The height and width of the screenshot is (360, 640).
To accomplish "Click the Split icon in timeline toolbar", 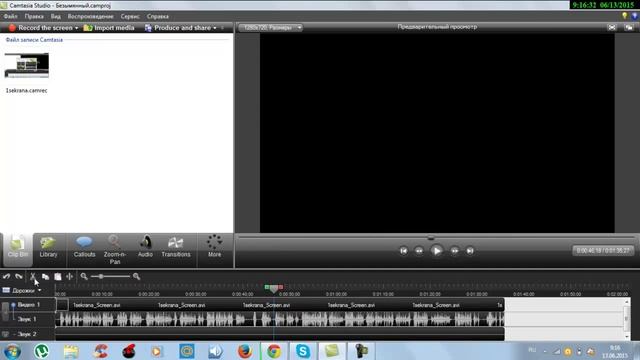I will (69, 276).
